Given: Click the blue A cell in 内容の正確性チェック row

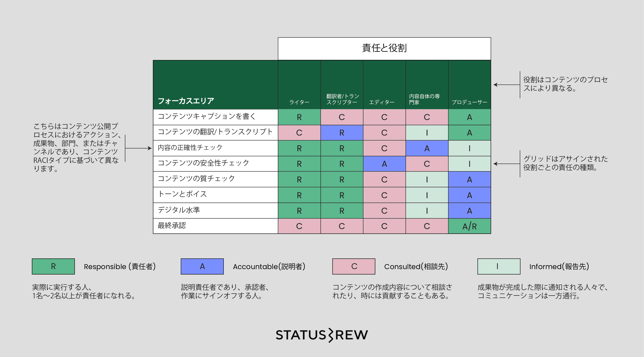Looking at the screenshot, I should [427, 148].
